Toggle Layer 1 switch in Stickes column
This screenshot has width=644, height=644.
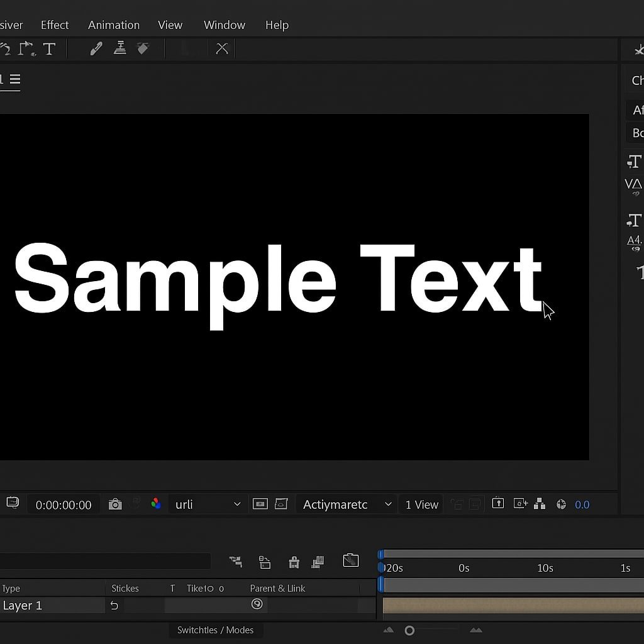114,605
